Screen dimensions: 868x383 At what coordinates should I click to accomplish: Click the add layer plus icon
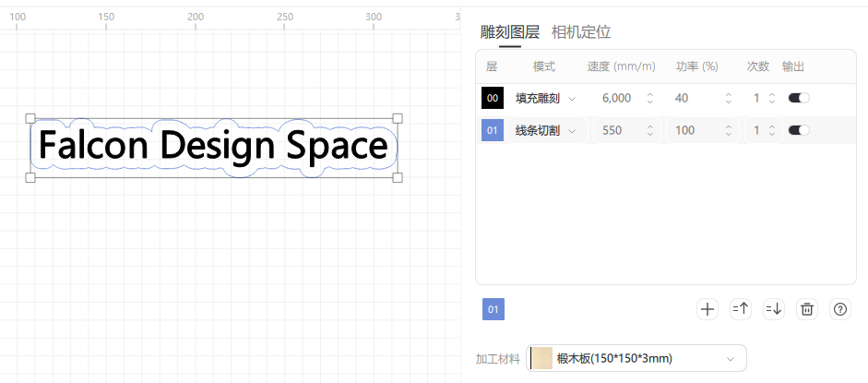707,309
